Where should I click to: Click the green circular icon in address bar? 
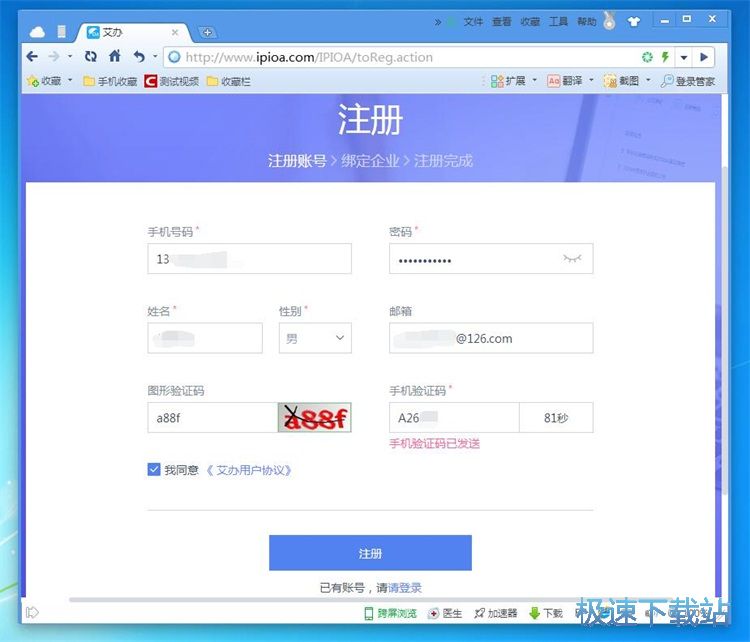pyautogui.click(x=647, y=57)
